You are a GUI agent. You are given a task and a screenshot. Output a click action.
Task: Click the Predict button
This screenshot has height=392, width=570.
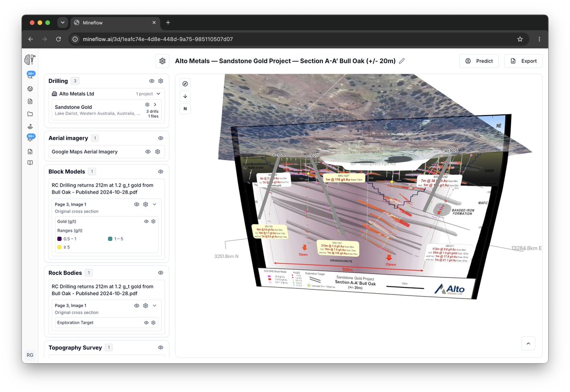pyautogui.click(x=479, y=61)
